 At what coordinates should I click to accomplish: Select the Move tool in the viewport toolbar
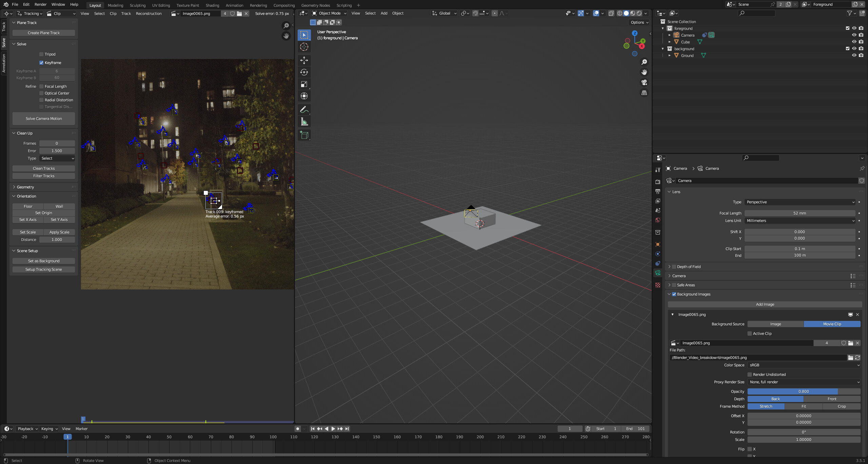pos(304,60)
